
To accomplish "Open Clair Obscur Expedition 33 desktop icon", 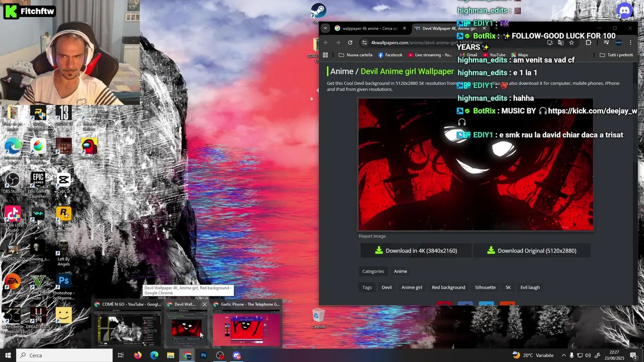I will pyautogui.click(x=13, y=321).
